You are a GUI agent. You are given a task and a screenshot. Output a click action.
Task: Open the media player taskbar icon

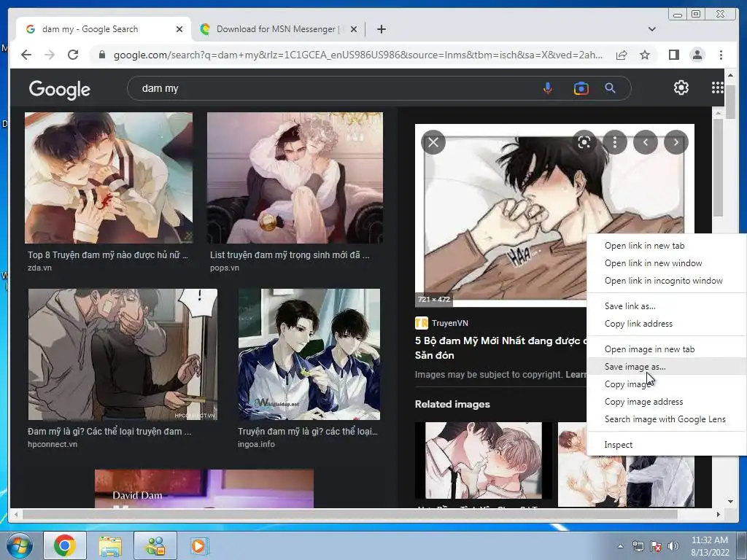pos(198,545)
